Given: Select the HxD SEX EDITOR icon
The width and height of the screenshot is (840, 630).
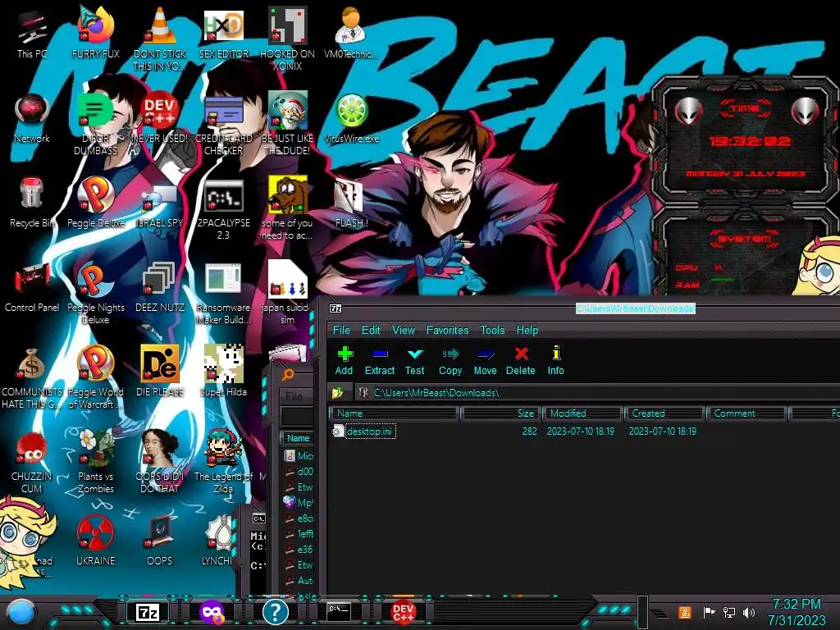Looking at the screenshot, I should coord(224,33).
